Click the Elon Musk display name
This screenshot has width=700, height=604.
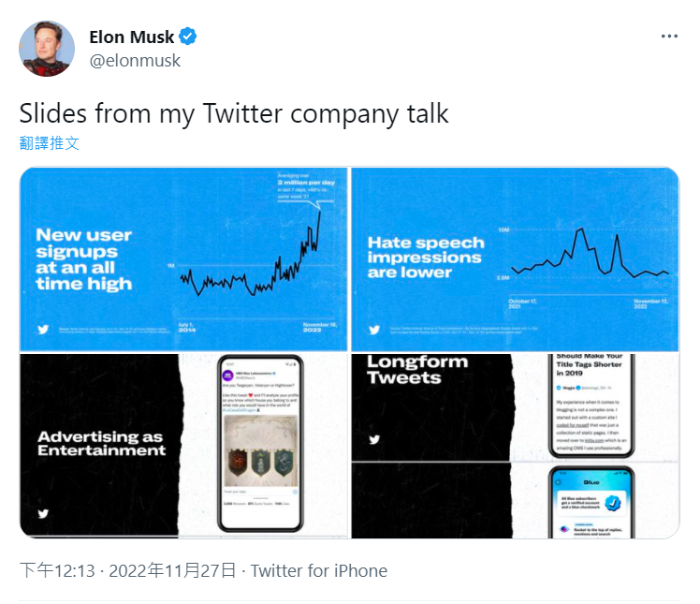(131, 37)
